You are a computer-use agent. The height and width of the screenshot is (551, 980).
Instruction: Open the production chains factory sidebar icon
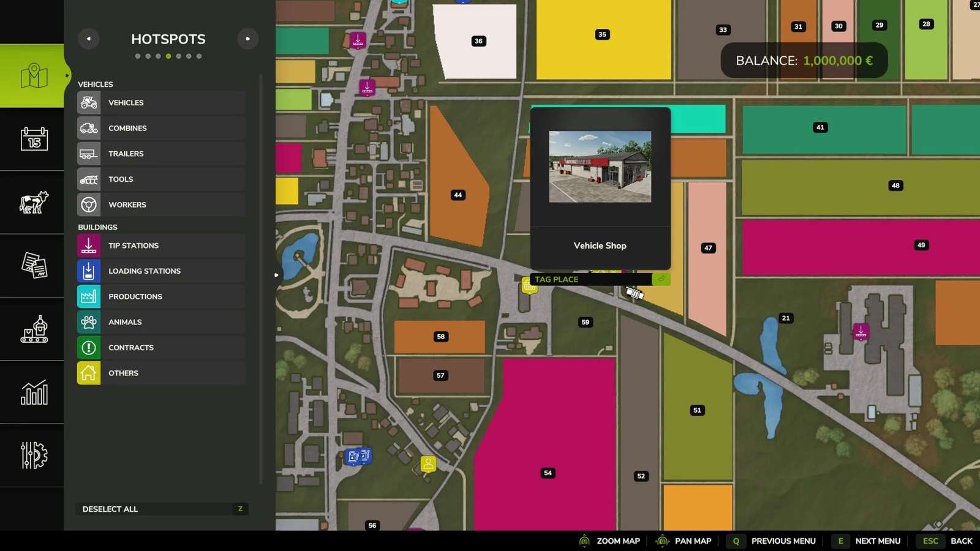coord(34,329)
